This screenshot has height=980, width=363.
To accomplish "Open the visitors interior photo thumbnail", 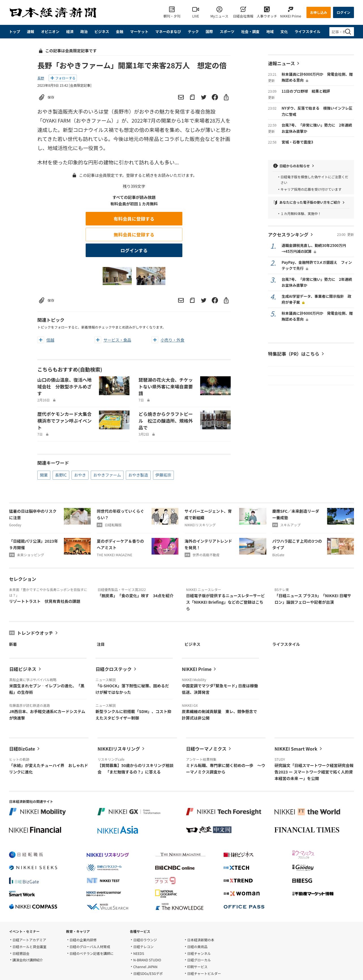I will point(151,276).
